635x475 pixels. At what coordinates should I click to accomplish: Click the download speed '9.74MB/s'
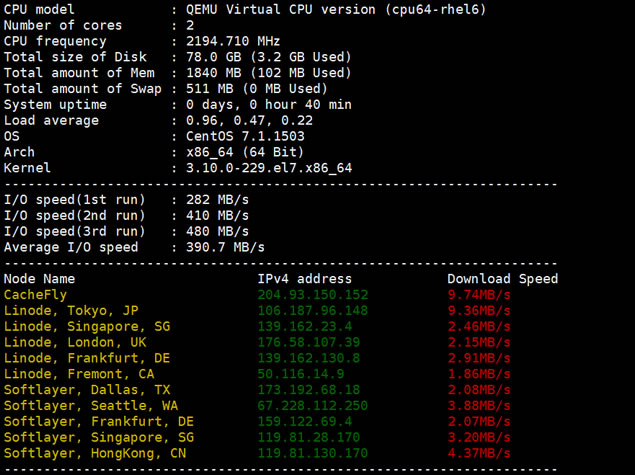[x=479, y=294]
